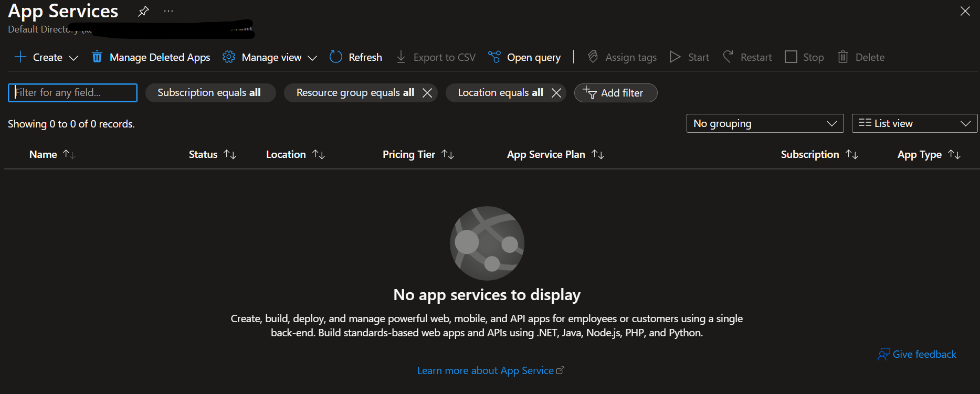Open the List view dropdown
This screenshot has width=980, height=394.
point(914,123)
